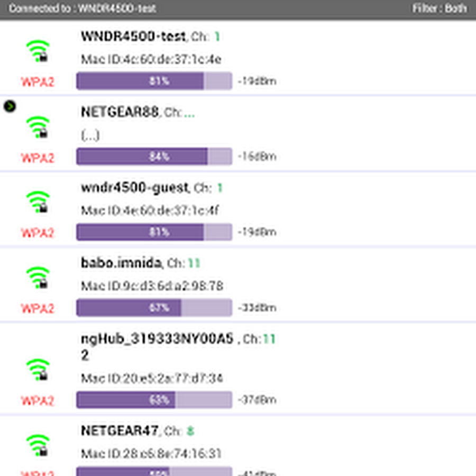This screenshot has width=476, height=476.
Task: Click the 67% signal bar for babo.imnida
Action: pos(154,308)
